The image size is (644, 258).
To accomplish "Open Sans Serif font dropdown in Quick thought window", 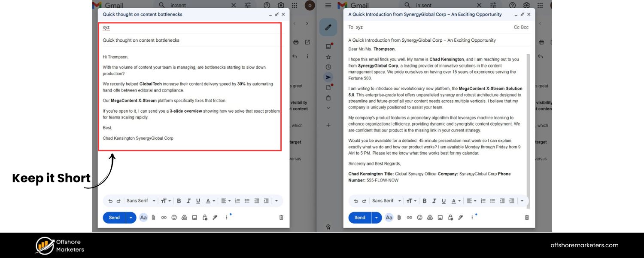I will click(141, 201).
